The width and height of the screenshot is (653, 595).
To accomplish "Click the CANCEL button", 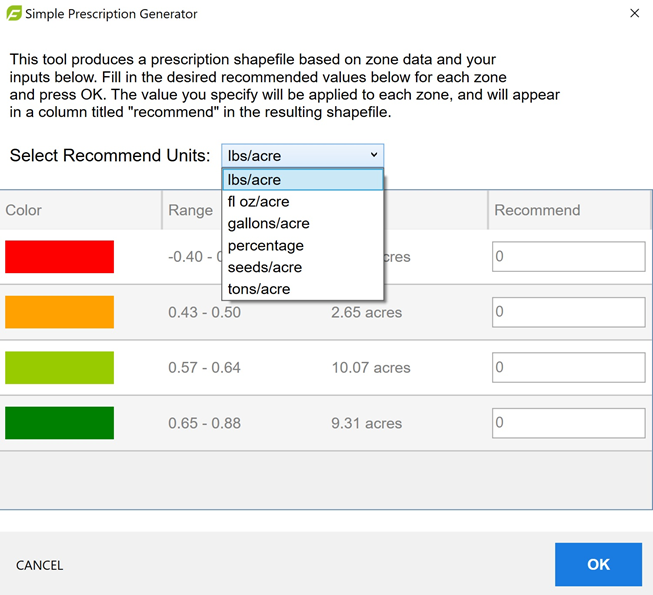I will (x=40, y=565).
